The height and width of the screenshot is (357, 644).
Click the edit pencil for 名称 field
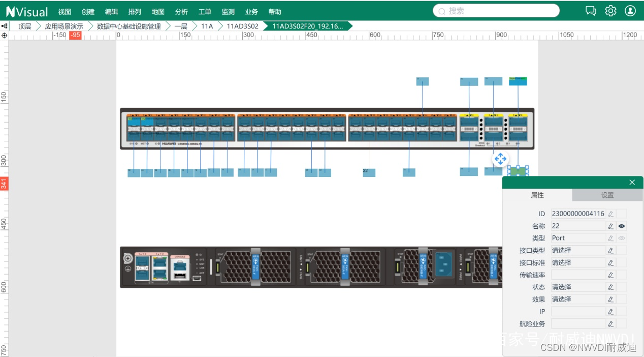(x=611, y=226)
